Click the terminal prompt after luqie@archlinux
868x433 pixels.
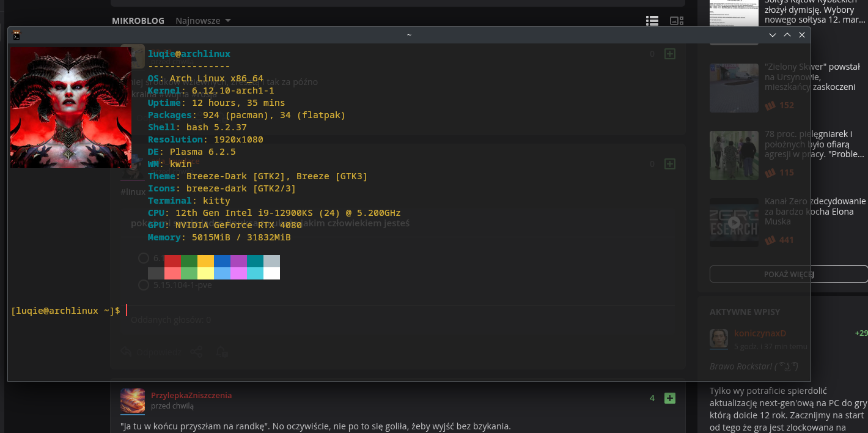click(127, 311)
